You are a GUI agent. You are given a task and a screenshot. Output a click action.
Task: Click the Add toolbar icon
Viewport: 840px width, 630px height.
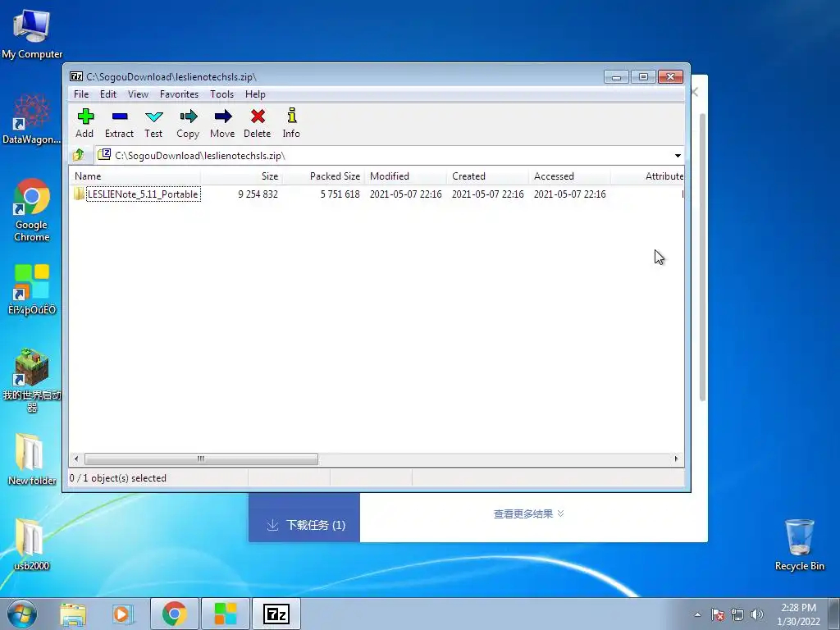(x=84, y=123)
